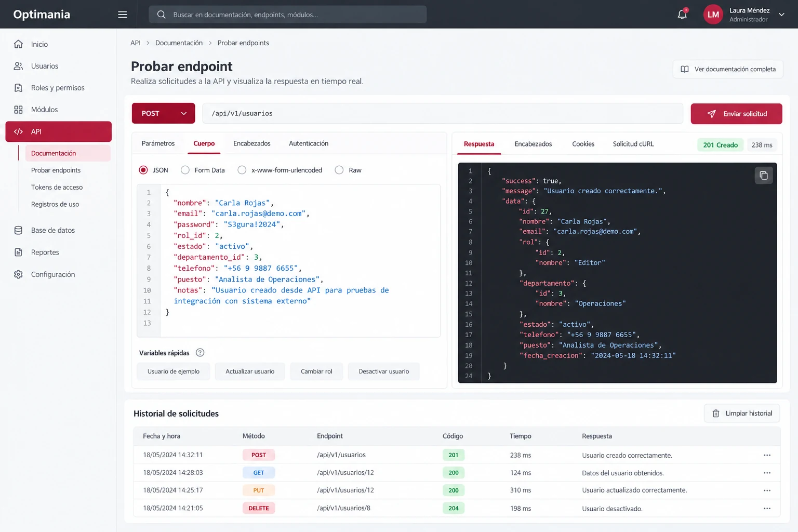Open Tokens de acceso in sidebar
Screen dimensions: 798x532
point(57,187)
